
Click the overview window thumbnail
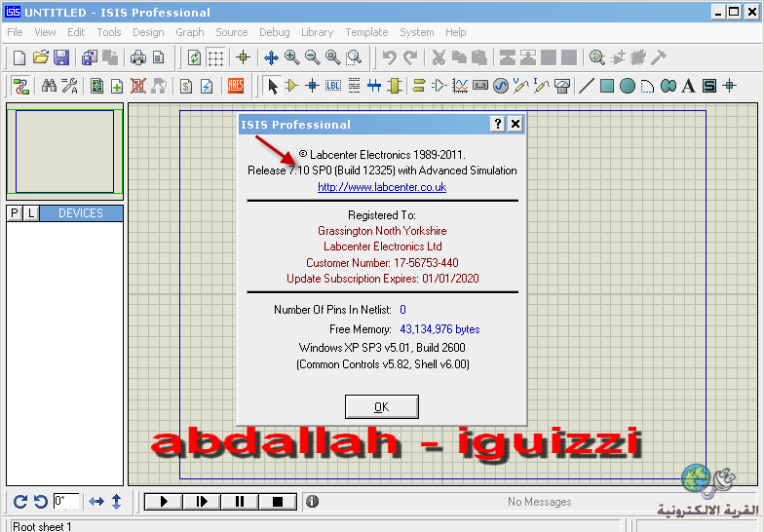pyautogui.click(x=64, y=152)
